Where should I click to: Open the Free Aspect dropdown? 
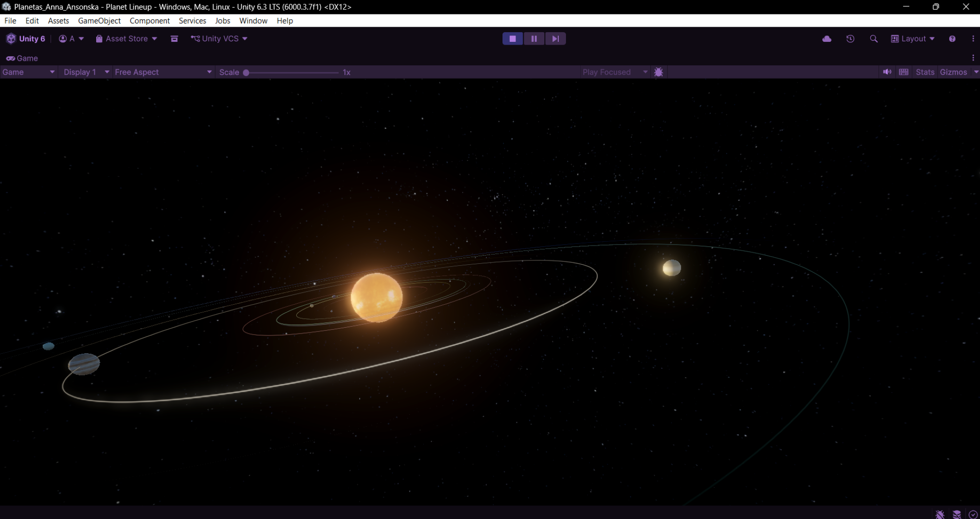click(x=163, y=72)
